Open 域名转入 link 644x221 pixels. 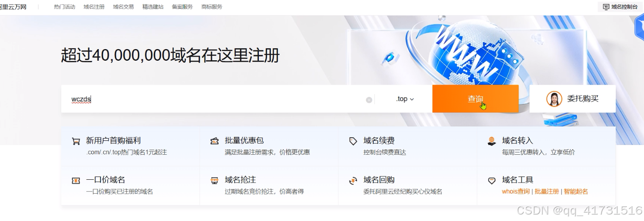pyautogui.click(x=518, y=140)
